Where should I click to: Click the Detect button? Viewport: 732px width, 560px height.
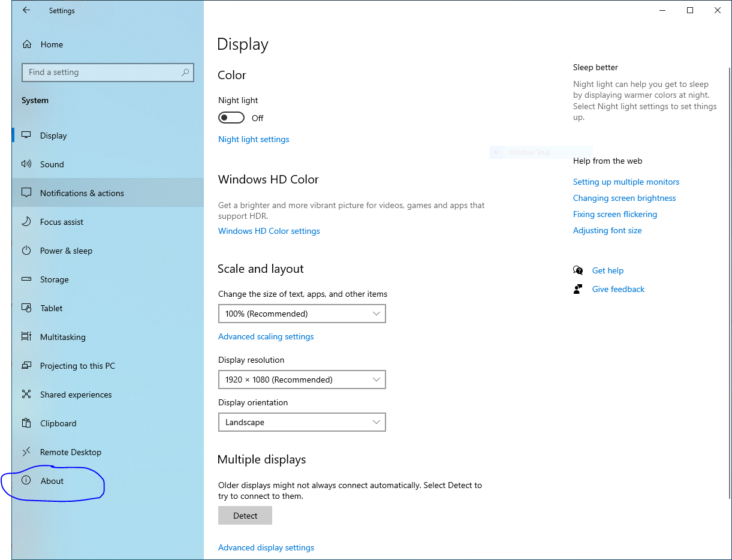click(x=245, y=516)
